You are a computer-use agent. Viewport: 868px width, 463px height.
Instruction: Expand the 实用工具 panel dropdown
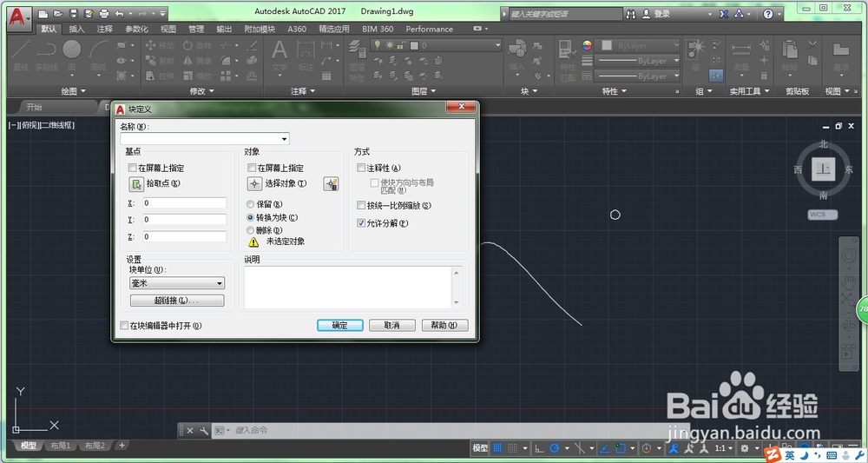click(x=750, y=91)
